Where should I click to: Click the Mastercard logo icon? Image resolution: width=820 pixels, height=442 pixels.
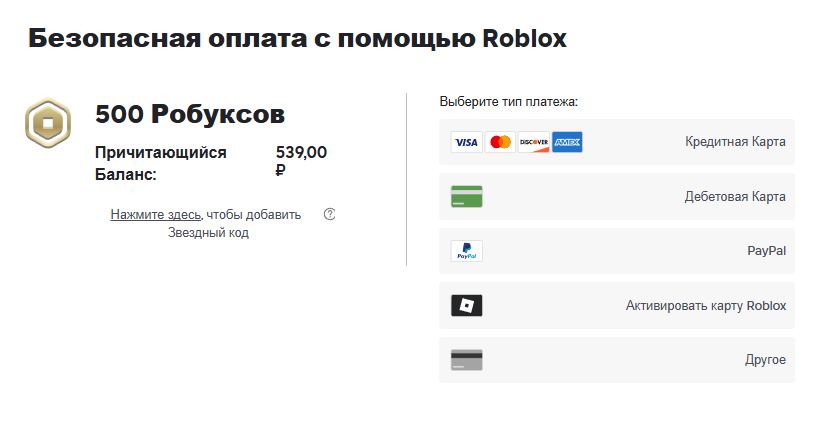click(x=500, y=142)
